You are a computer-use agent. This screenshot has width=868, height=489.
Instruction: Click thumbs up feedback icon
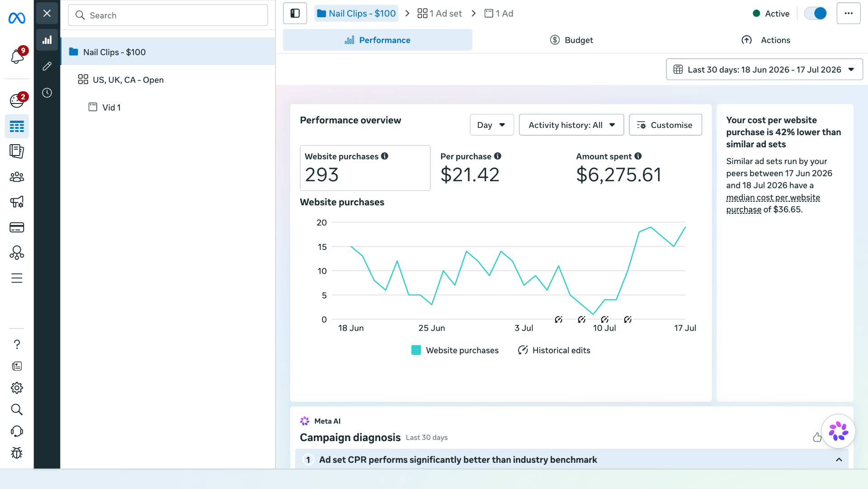(817, 437)
